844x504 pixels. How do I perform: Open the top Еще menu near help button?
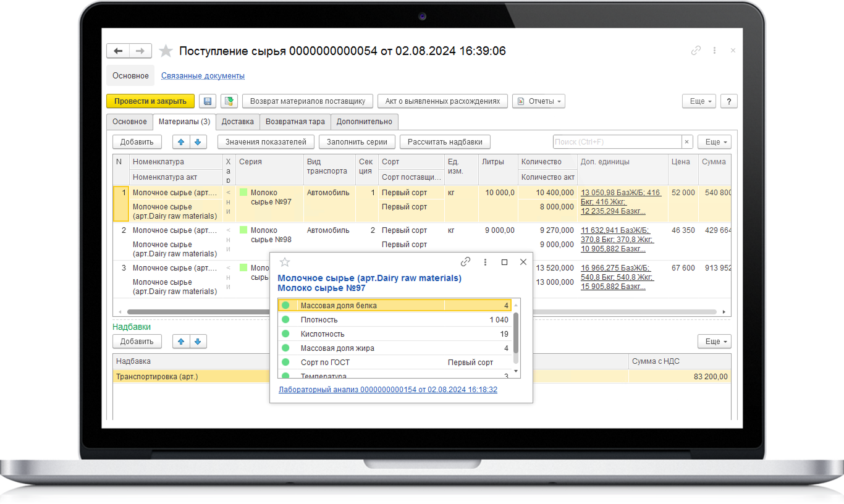pyautogui.click(x=699, y=101)
